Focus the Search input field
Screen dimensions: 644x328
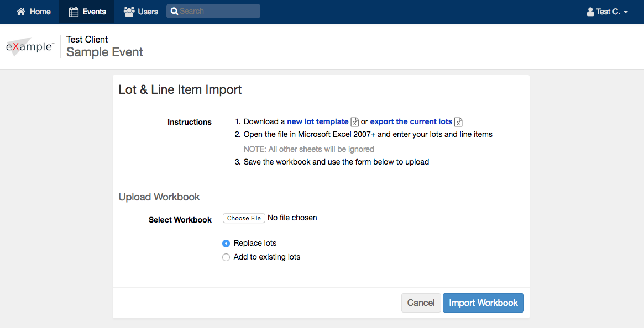[x=213, y=11]
